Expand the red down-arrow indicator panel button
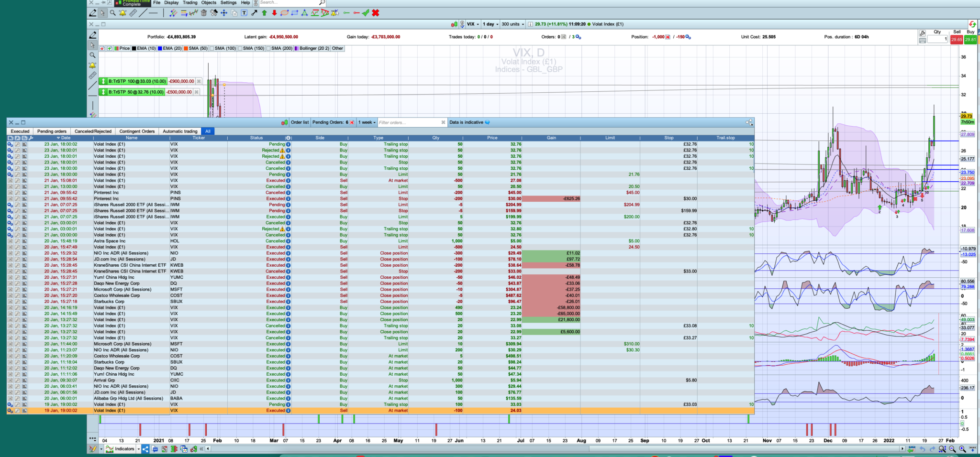 point(102,48)
